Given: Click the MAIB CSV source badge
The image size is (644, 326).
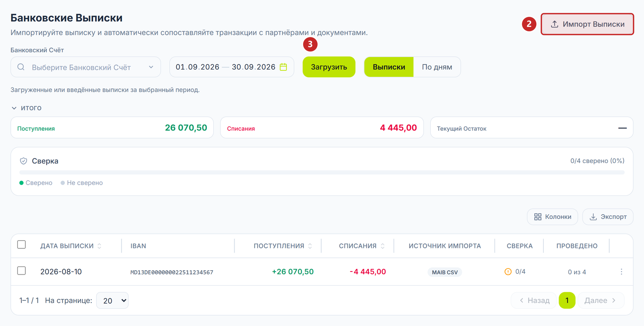Looking at the screenshot, I should (445, 272).
